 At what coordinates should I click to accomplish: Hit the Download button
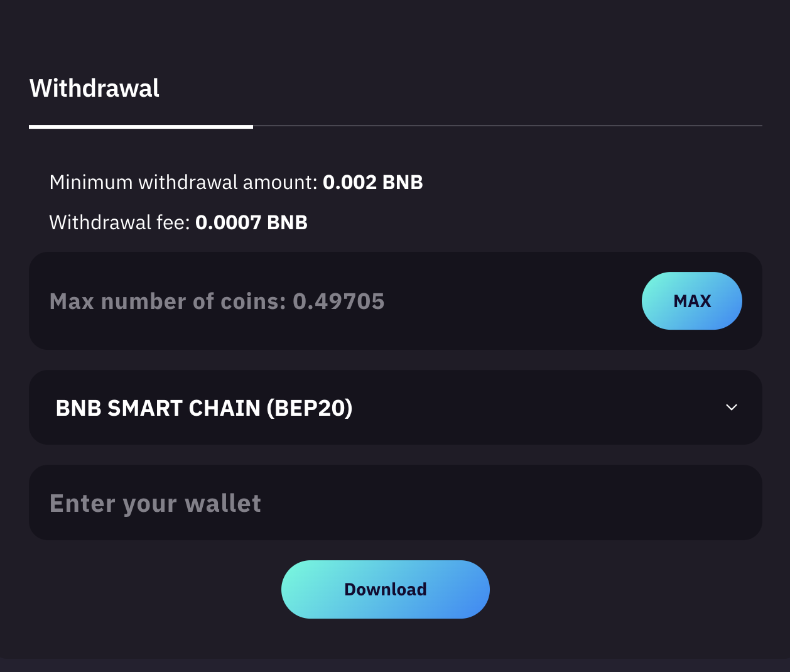pos(385,589)
